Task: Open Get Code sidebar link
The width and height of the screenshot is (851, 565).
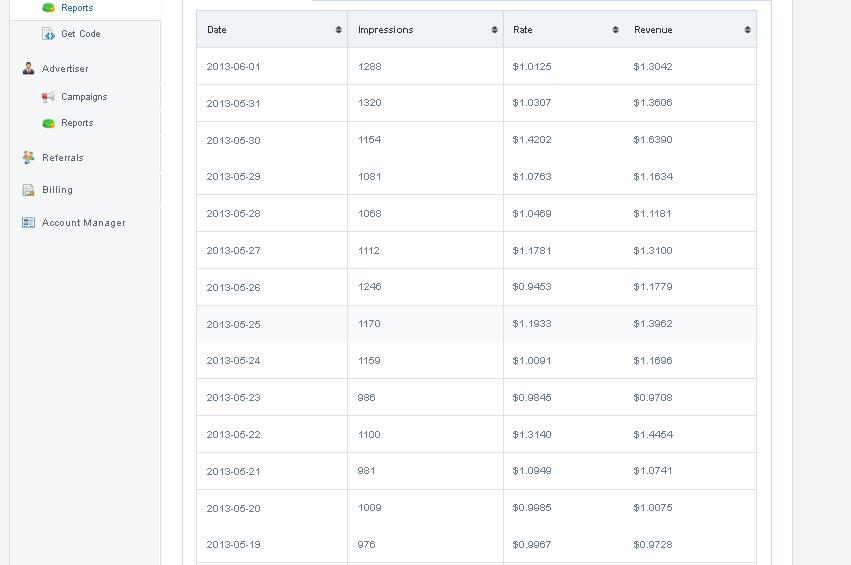Action: 81,34
